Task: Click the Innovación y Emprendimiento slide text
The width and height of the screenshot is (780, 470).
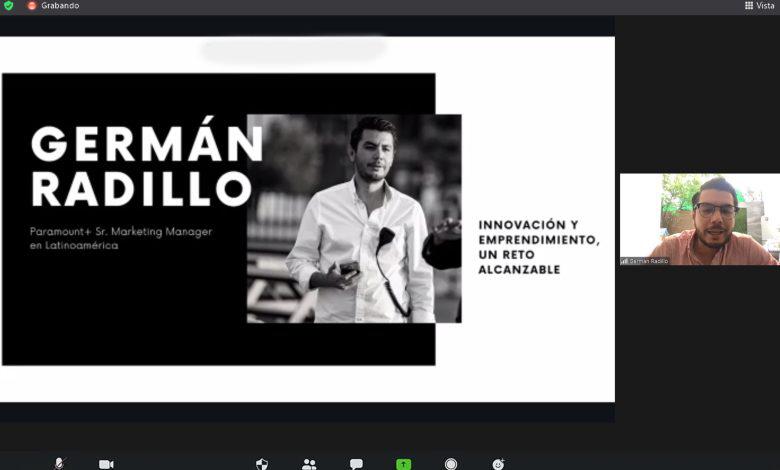Action: tap(539, 247)
